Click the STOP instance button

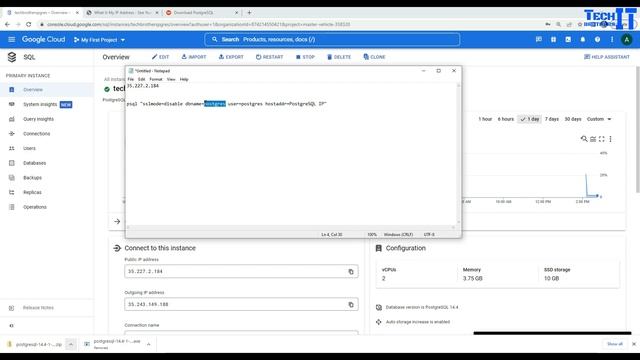[305, 57]
